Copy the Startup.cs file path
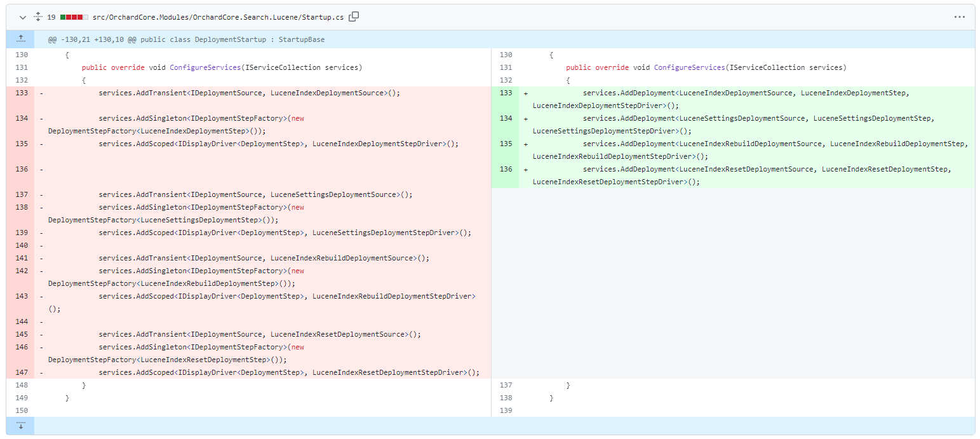Viewport: 980px width, 439px height. click(354, 17)
